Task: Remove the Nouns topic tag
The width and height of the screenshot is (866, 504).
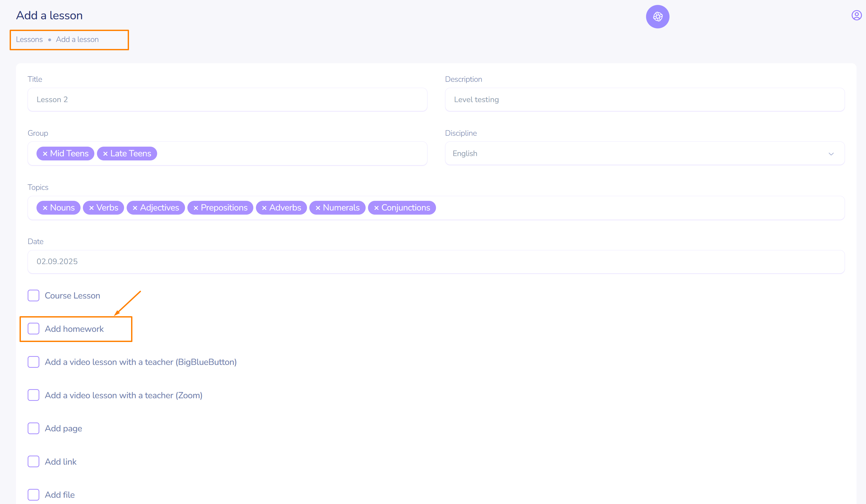Action: [x=45, y=208]
